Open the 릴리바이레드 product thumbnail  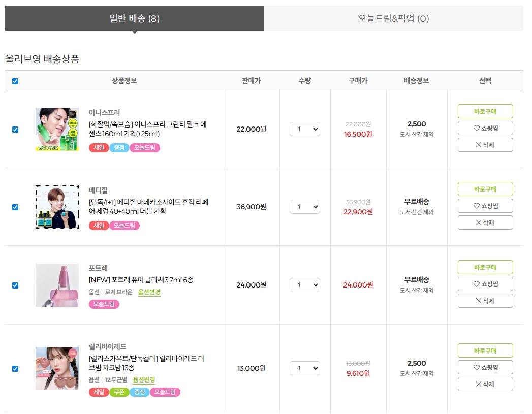[x=57, y=368]
